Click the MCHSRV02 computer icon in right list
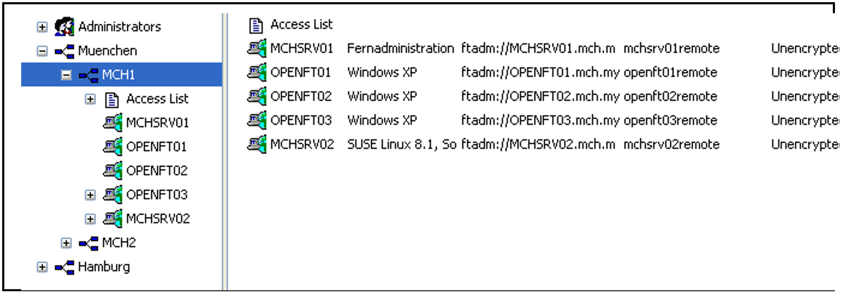 pyautogui.click(x=257, y=144)
